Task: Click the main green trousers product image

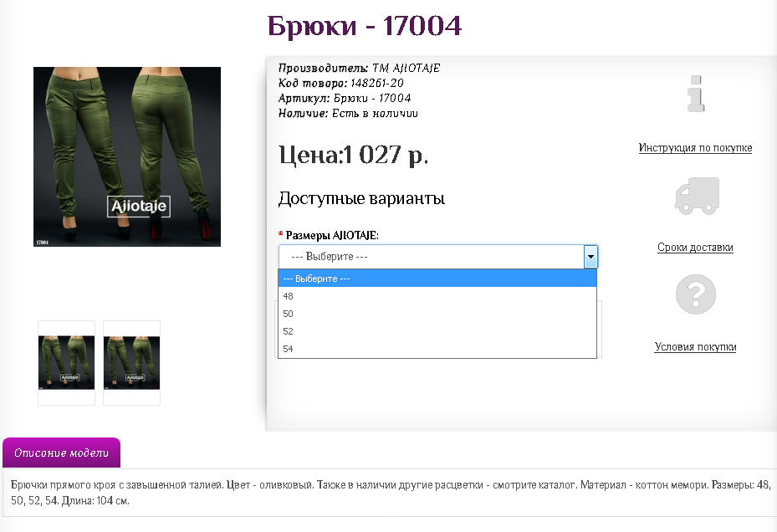Action: click(127, 156)
